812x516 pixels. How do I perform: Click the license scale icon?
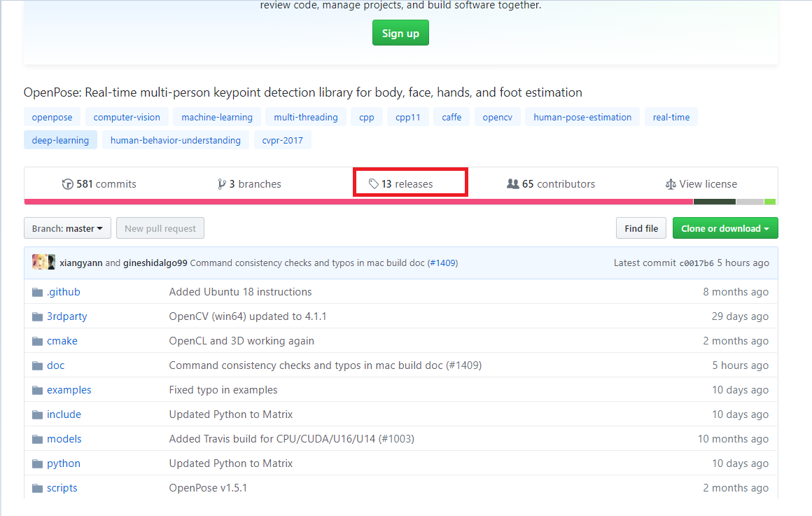671,184
